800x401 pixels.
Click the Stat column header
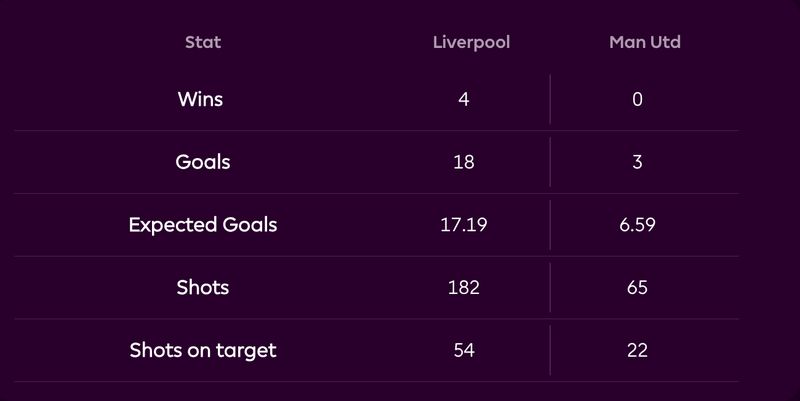point(203,43)
